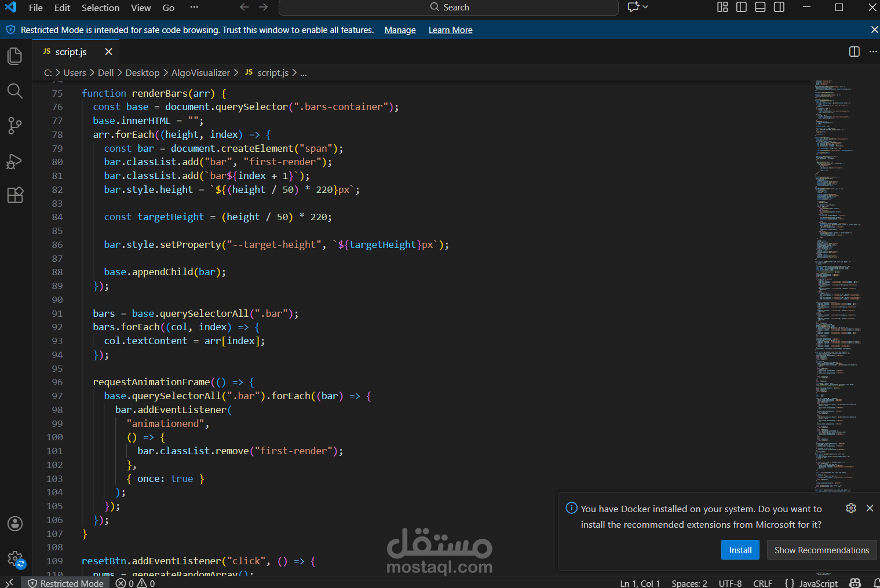
Task: Open the Edit menu
Action: click(x=62, y=8)
